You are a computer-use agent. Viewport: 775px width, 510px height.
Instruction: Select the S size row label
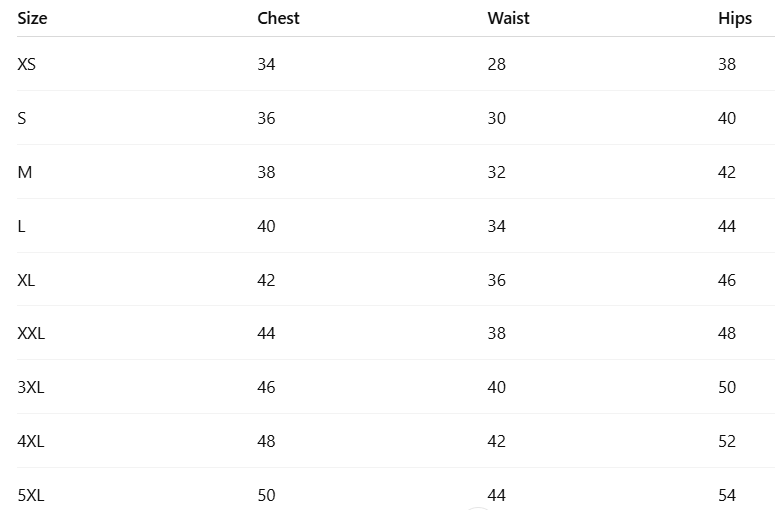[22, 118]
